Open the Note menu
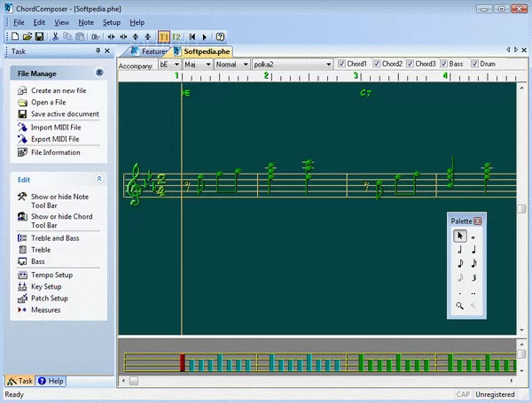Viewport: 532px width, 403px height. coord(85,21)
